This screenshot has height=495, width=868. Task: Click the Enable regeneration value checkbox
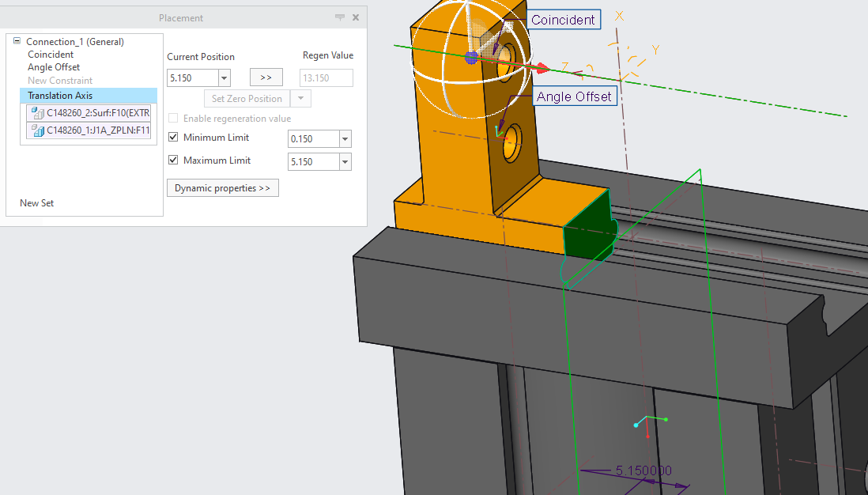[173, 118]
